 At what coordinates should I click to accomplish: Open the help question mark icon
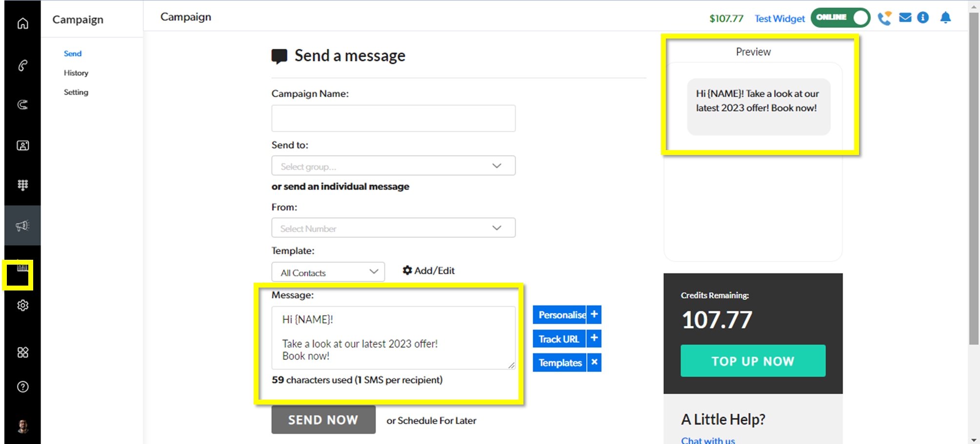22,387
